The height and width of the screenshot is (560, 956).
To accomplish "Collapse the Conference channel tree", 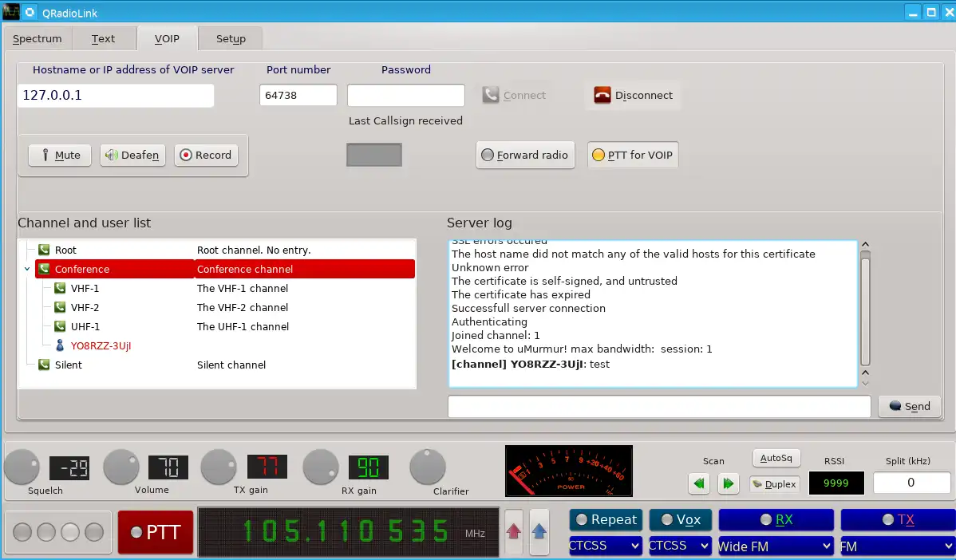I will pos(27,269).
